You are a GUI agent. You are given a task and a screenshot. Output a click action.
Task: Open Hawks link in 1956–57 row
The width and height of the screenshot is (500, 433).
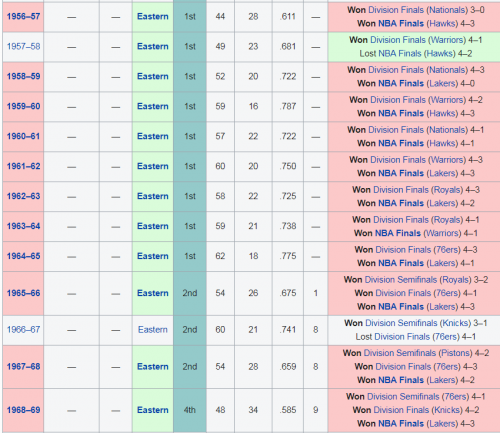coord(442,24)
